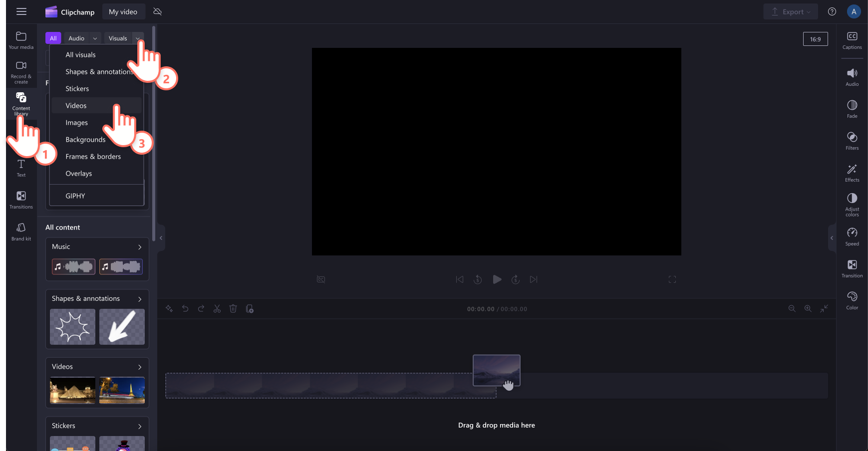The image size is (868, 451).
Task: Click fit timeline to screen icon
Action: [824, 309]
